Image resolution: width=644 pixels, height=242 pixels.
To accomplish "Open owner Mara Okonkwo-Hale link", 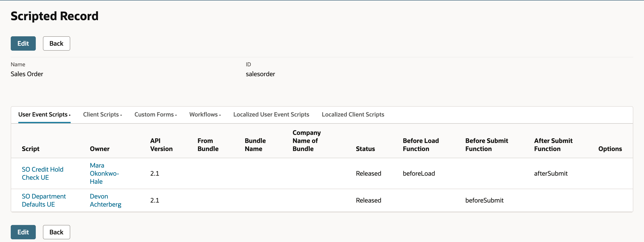I will click(104, 173).
